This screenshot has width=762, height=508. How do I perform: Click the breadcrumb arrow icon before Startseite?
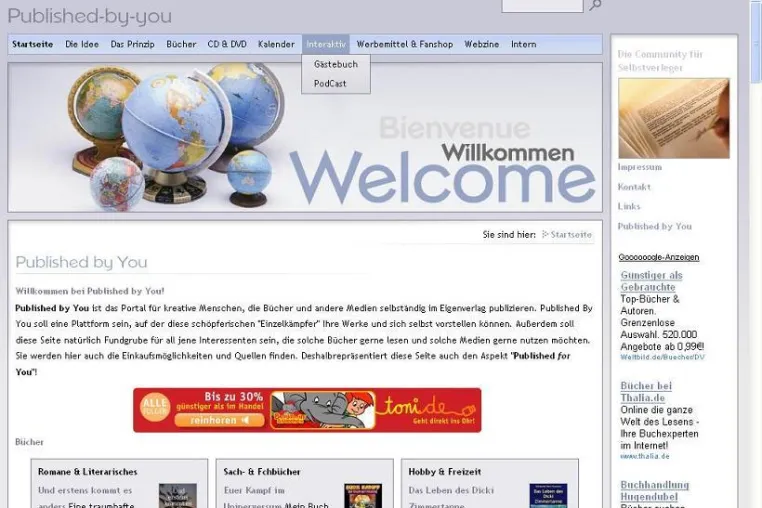click(x=545, y=234)
